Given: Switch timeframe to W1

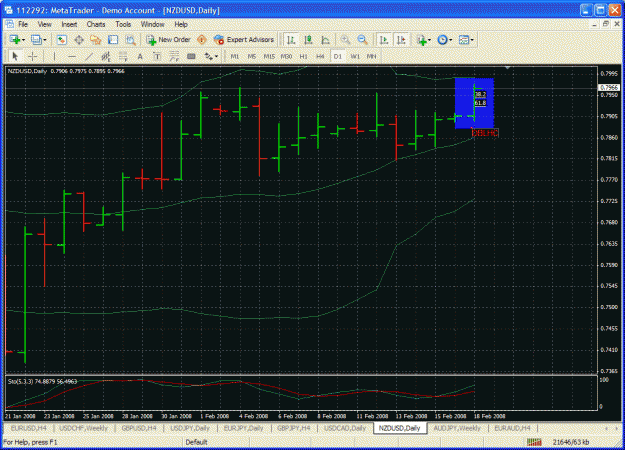Looking at the screenshot, I should (x=355, y=57).
